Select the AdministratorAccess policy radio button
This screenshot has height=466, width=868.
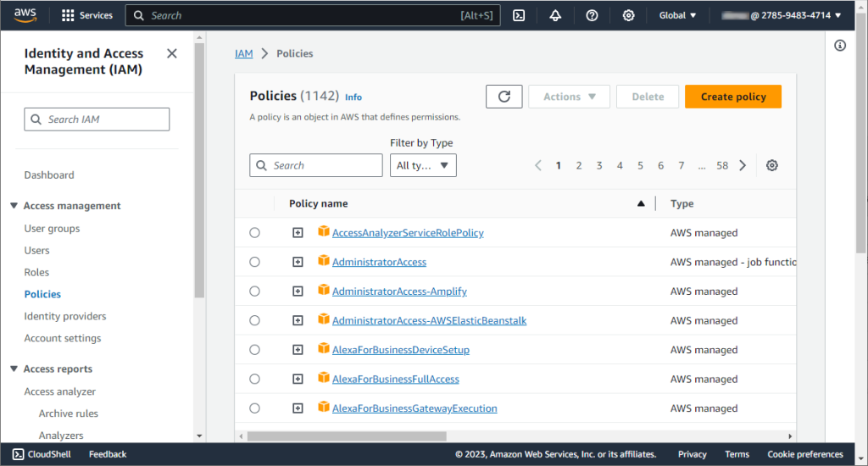click(x=254, y=262)
